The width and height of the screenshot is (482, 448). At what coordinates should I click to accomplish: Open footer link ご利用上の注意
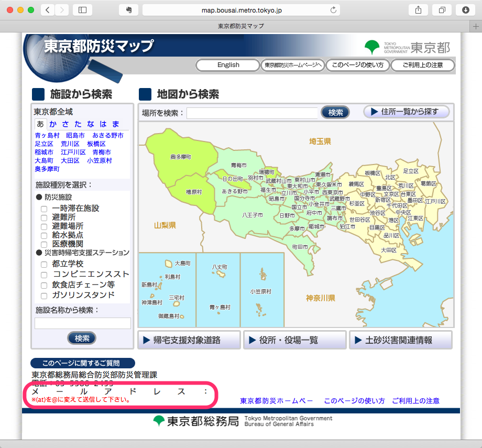(415, 401)
